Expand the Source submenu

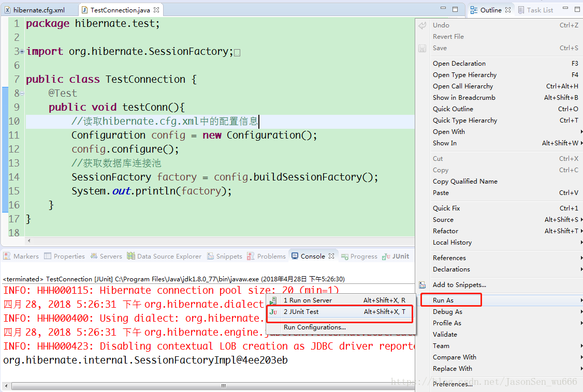(499, 220)
